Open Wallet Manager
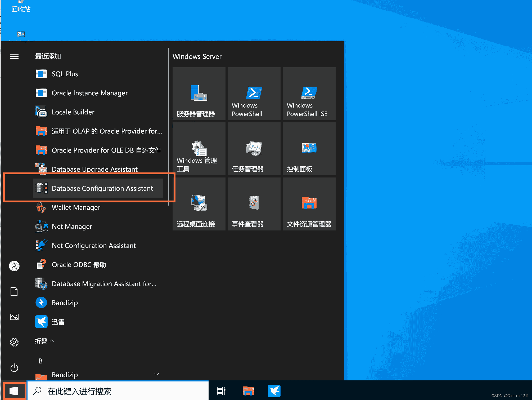The image size is (532, 400). pos(98,207)
